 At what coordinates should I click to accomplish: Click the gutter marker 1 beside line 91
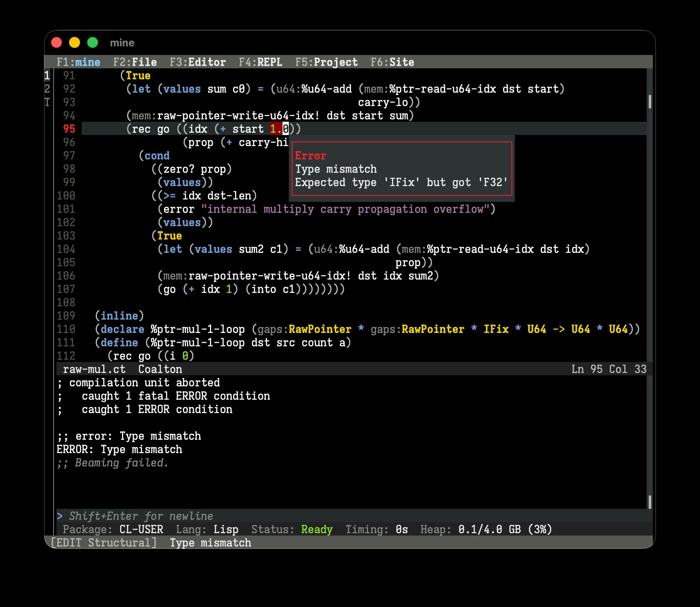click(47, 75)
